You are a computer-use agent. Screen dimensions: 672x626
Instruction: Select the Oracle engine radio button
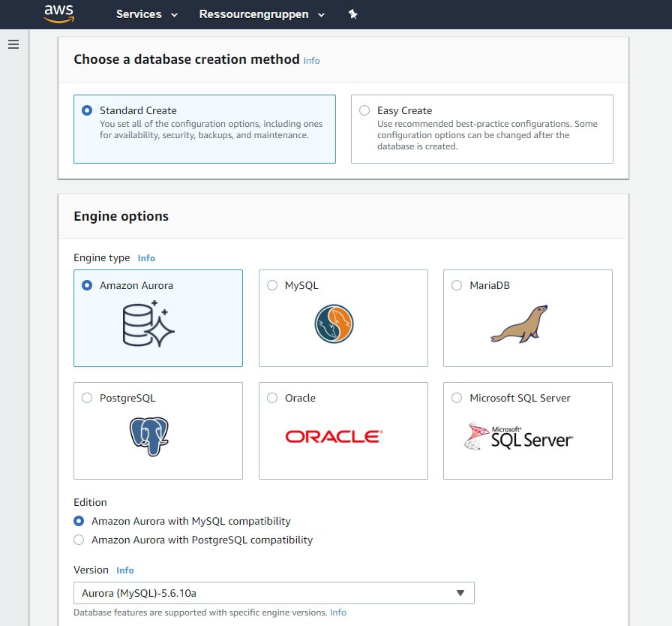(x=272, y=398)
